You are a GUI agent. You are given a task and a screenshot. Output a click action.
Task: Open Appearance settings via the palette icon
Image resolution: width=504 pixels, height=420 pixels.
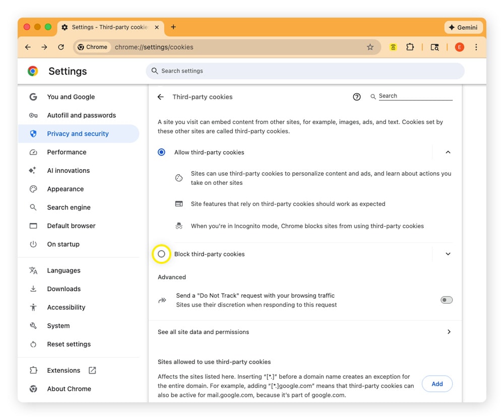[x=32, y=189]
